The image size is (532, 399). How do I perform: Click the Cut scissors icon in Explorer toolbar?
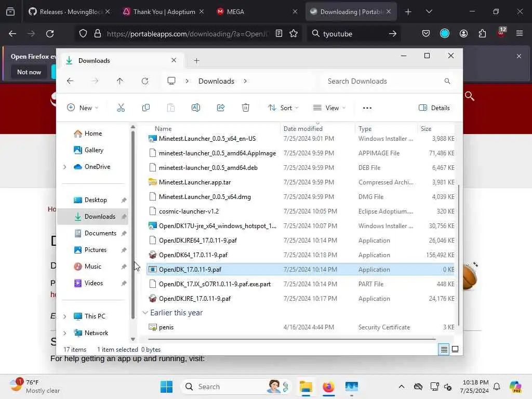(x=121, y=108)
